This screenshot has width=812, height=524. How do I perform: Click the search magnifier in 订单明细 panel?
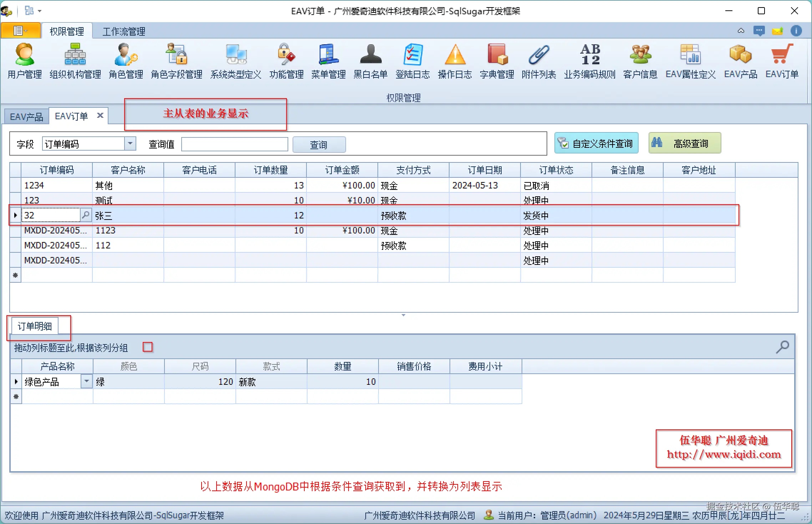(x=782, y=347)
